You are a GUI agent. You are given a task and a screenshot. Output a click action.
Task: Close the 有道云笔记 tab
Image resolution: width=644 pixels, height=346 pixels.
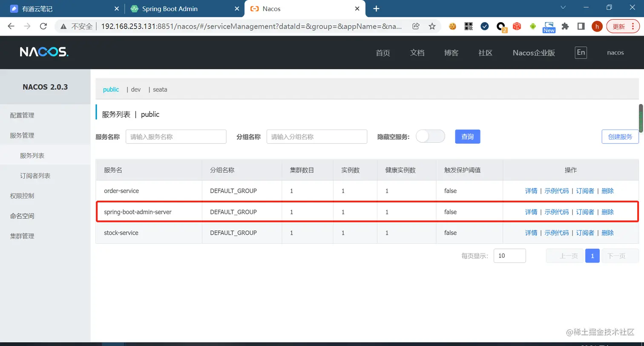(x=117, y=9)
